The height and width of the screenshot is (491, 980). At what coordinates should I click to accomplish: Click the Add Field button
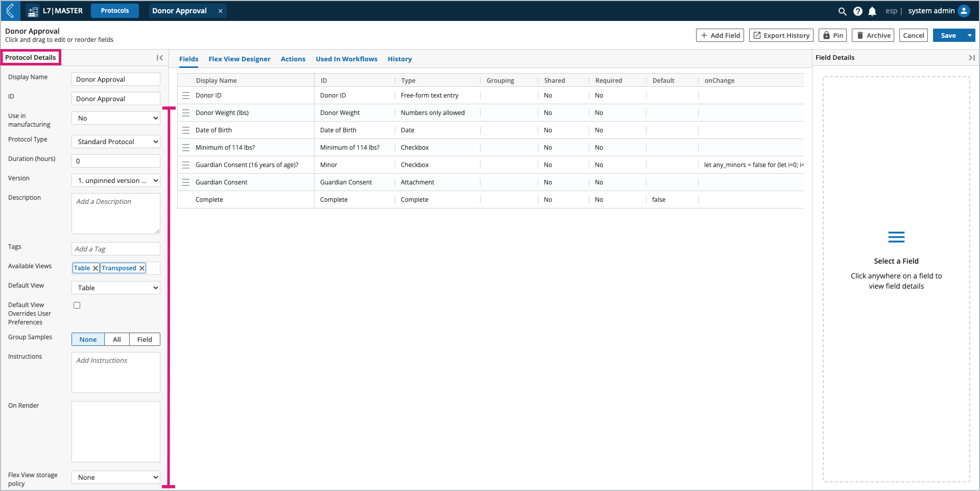[x=720, y=35]
